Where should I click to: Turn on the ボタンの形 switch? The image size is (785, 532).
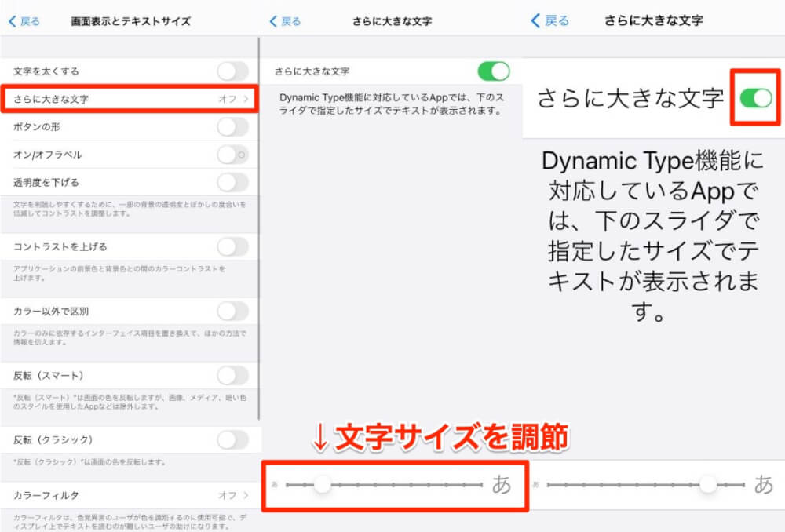click(x=232, y=126)
